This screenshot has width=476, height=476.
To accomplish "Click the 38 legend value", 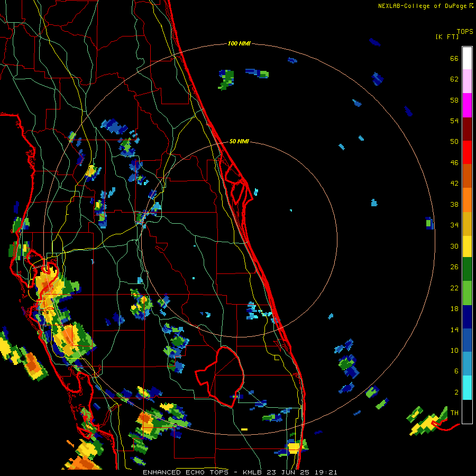I will click(x=454, y=204).
